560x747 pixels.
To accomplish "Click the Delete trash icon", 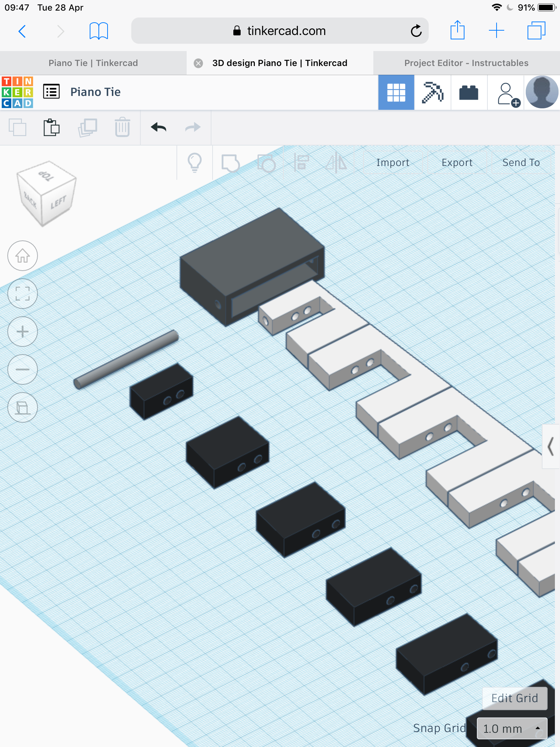I will coord(122,127).
